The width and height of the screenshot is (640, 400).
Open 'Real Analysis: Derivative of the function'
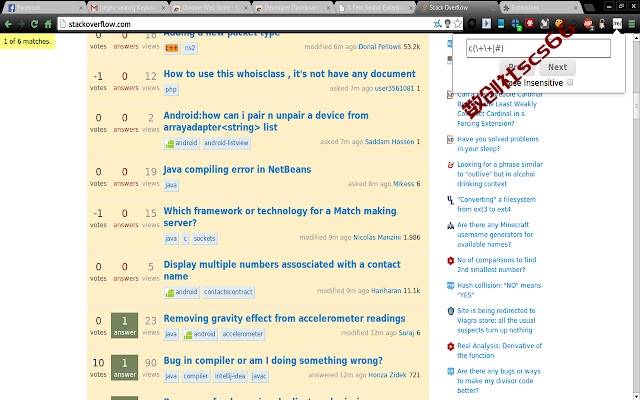[499, 350]
